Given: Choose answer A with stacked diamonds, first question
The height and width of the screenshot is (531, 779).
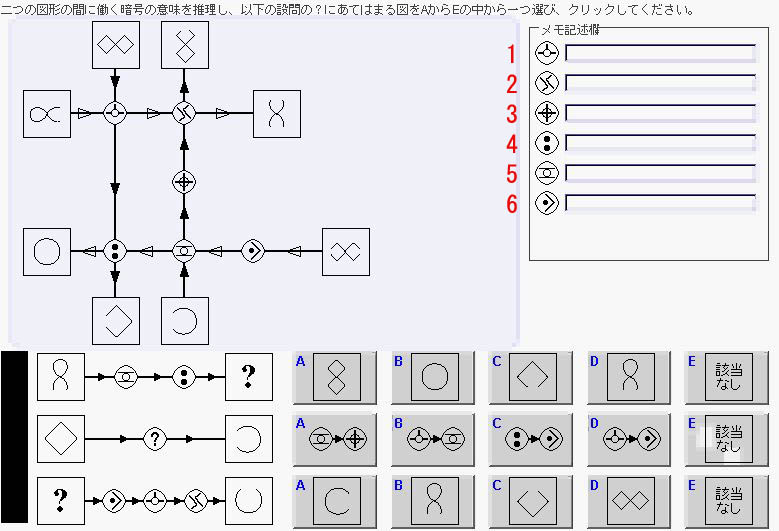Looking at the screenshot, I should [x=336, y=376].
